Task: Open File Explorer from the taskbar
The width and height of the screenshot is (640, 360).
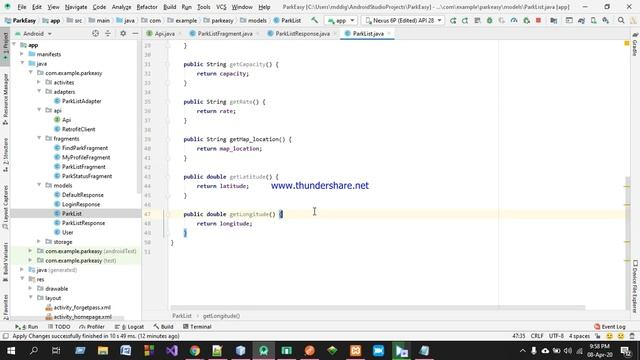Action: coord(103,351)
